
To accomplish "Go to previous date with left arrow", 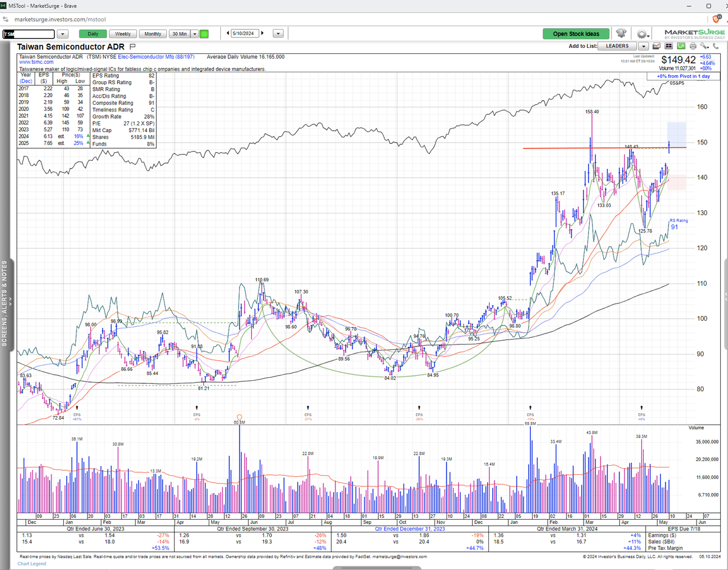I will point(227,34).
